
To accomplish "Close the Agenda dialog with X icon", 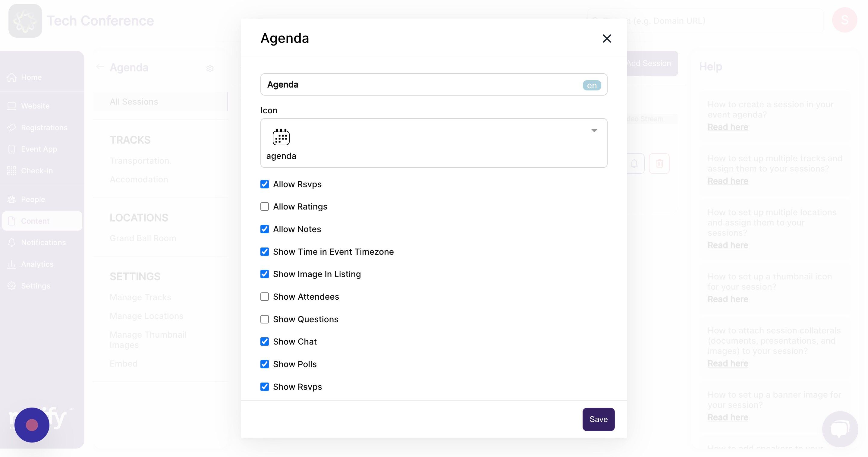I will click(606, 38).
